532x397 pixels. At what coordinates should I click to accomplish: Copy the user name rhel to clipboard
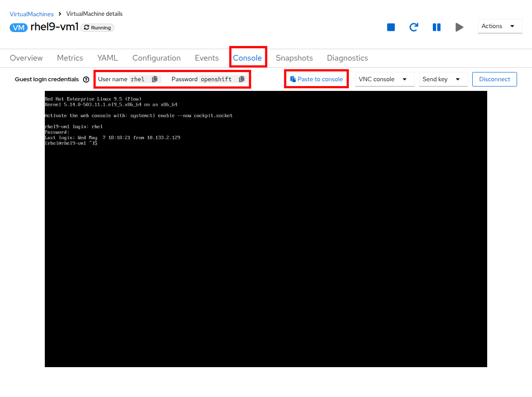155,79
